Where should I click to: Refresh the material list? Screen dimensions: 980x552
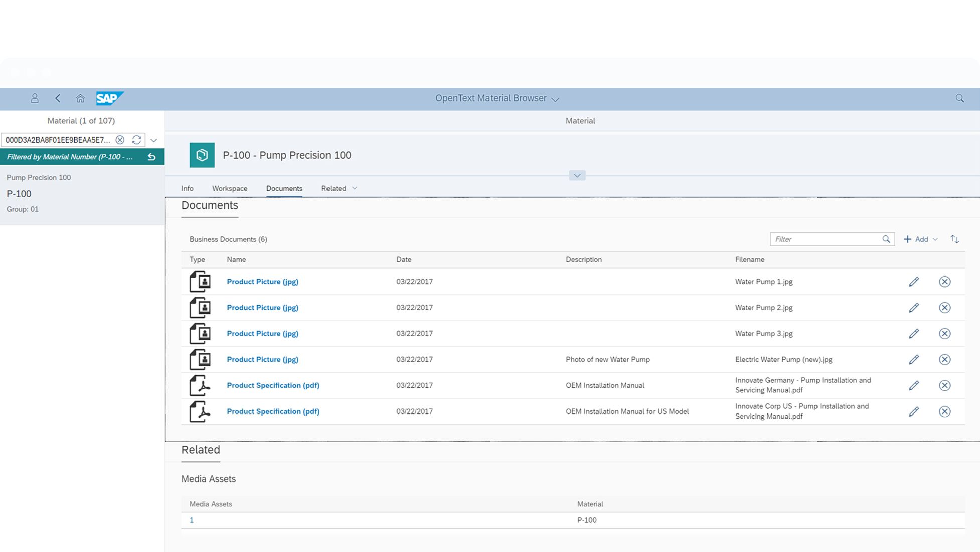[136, 140]
